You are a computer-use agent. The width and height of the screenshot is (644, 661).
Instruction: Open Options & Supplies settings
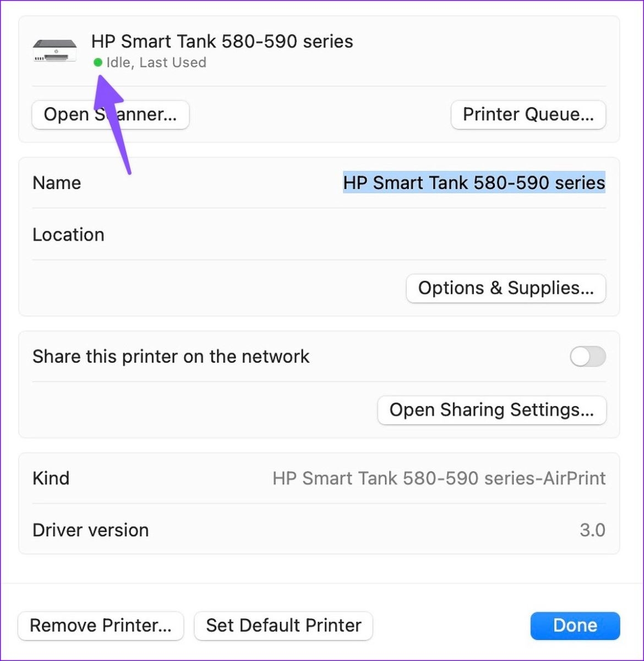pos(505,288)
